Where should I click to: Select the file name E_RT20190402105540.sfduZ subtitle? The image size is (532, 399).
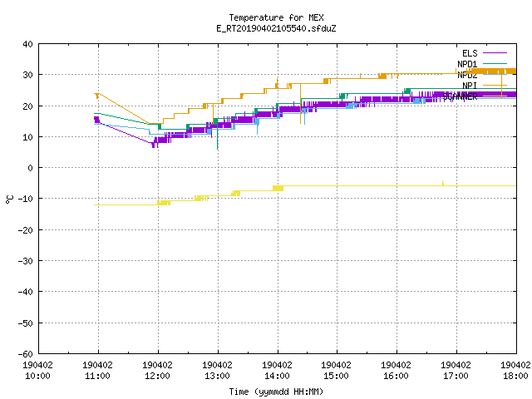click(x=276, y=28)
